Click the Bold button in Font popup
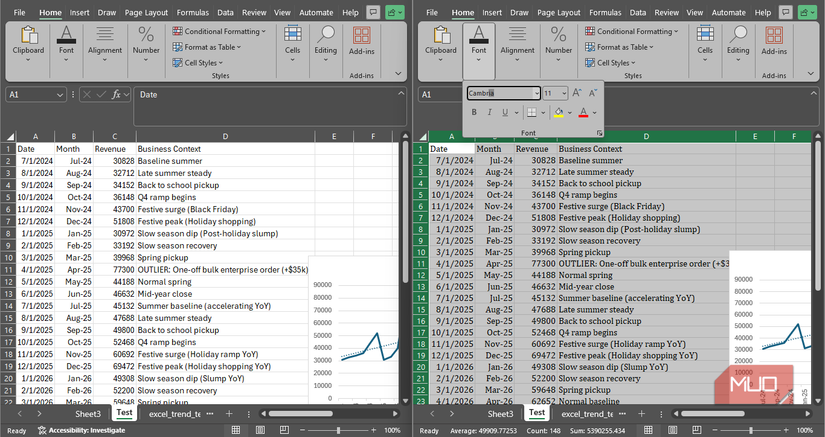Screen dimensions: 825x437 tap(474, 112)
